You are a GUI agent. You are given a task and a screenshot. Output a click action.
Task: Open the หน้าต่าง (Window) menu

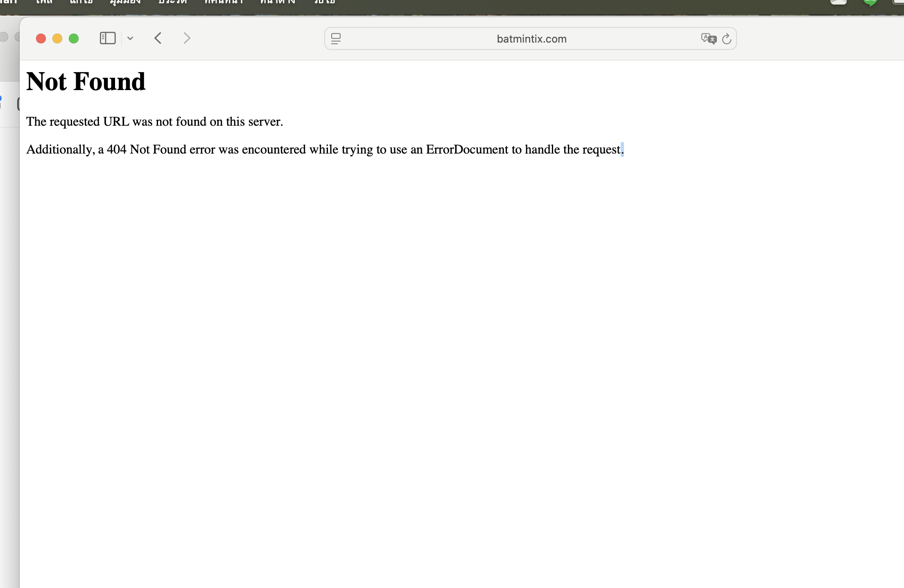pyautogui.click(x=278, y=2)
